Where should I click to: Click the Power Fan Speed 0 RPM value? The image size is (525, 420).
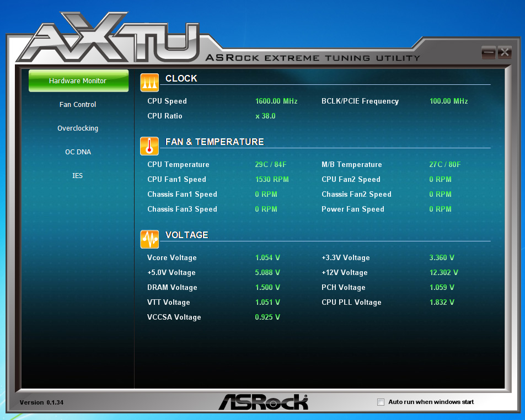pyautogui.click(x=440, y=209)
